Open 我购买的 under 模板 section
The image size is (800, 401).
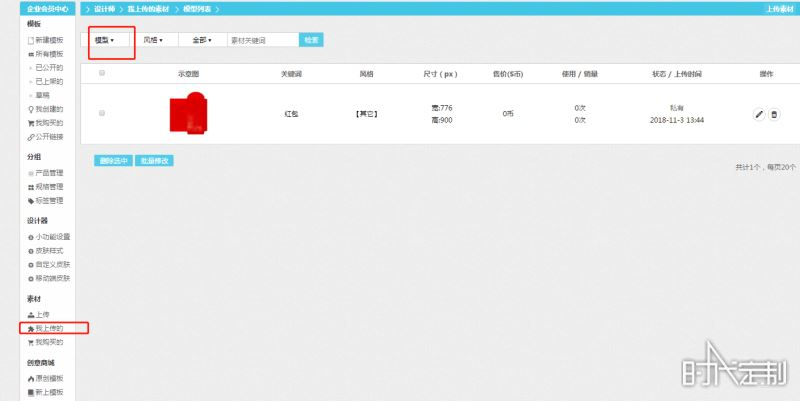tap(46, 122)
